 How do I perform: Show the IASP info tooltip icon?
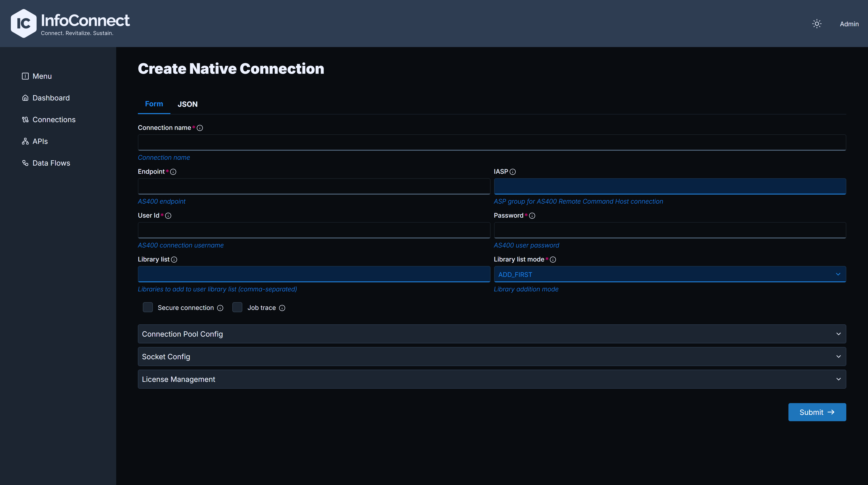click(x=512, y=172)
